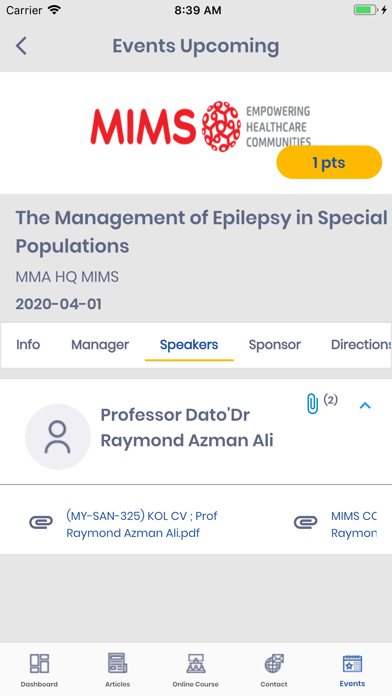The height and width of the screenshot is (696, 392).
Task: Click the MIMS logo banner
Action: click(x=201, y=126)
